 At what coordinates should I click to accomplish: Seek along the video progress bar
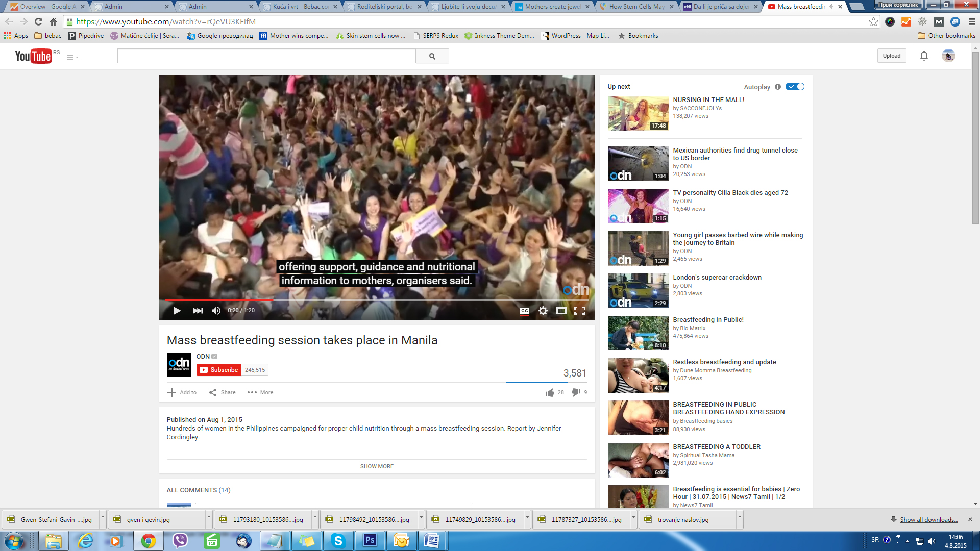(377, 300)
